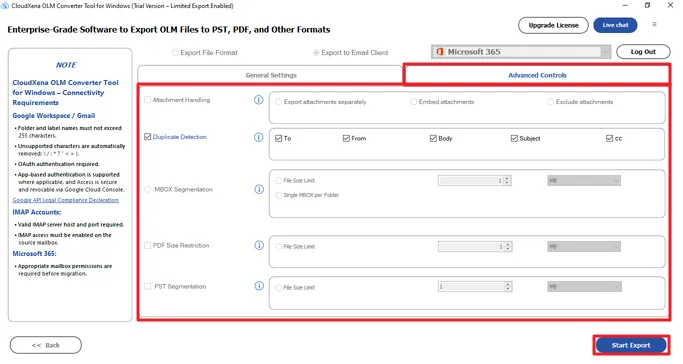
Task: Open the MBOX file size unit dropdown
Action: pos(584,181)
